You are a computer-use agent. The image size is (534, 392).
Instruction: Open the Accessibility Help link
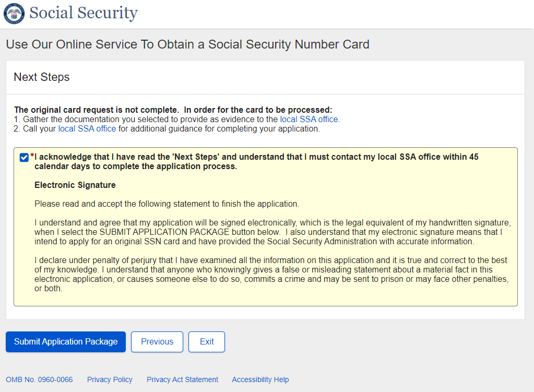click(260, 379)
